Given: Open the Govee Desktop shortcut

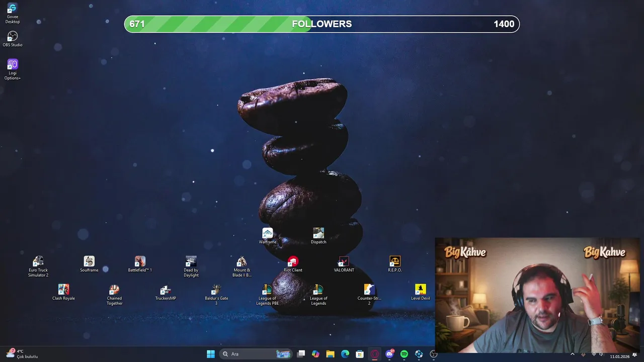Looking at the screenshot, I should coord(13,14).
